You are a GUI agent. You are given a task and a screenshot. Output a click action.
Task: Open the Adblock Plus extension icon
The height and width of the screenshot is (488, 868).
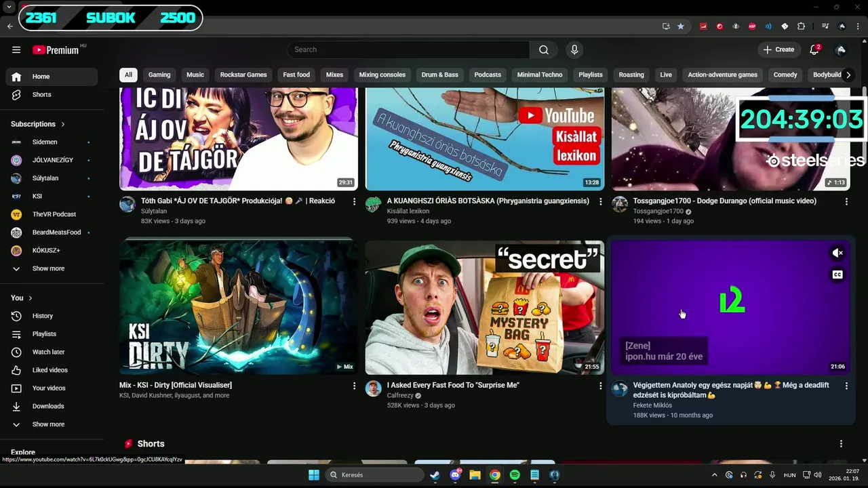752,26
